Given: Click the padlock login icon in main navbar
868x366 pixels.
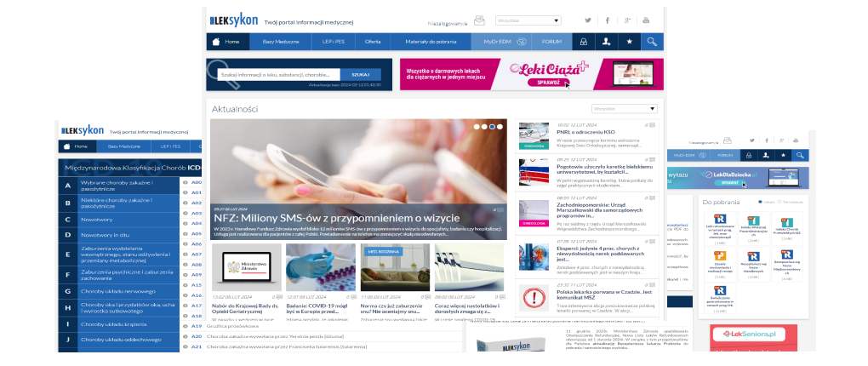Looking at the screenshot, I should click(x=583, y=42).
